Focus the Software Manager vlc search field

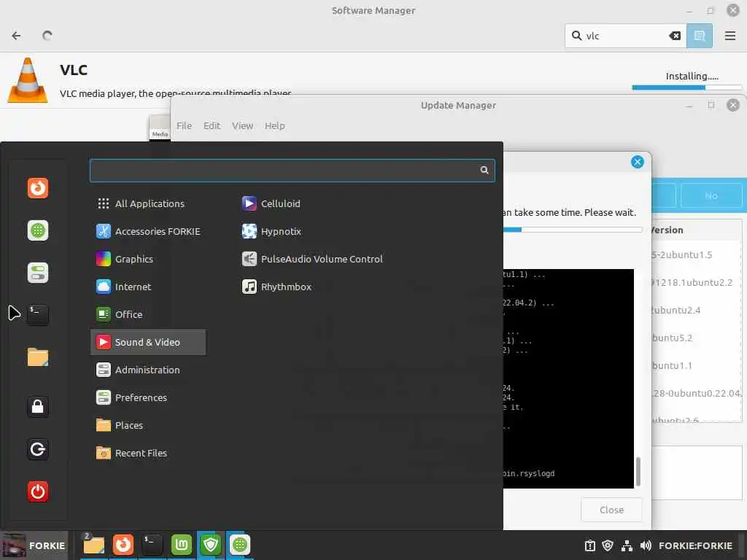(625, 36)
